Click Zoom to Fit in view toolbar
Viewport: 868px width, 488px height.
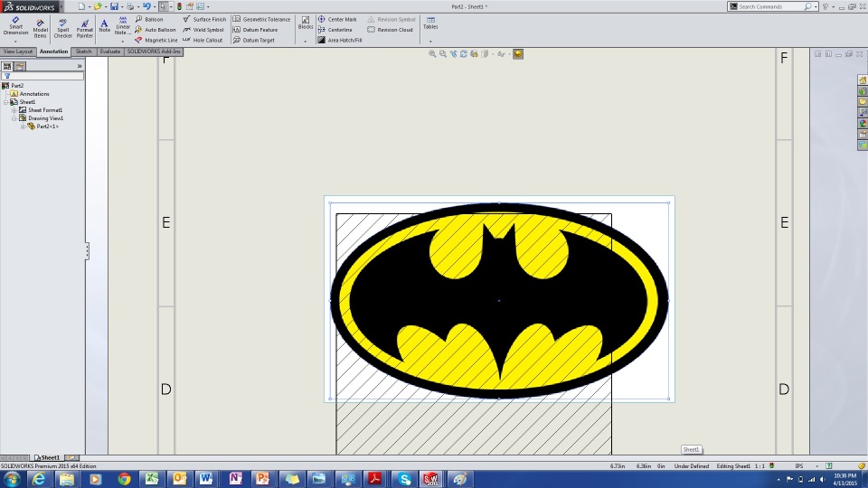coord(432,53)
